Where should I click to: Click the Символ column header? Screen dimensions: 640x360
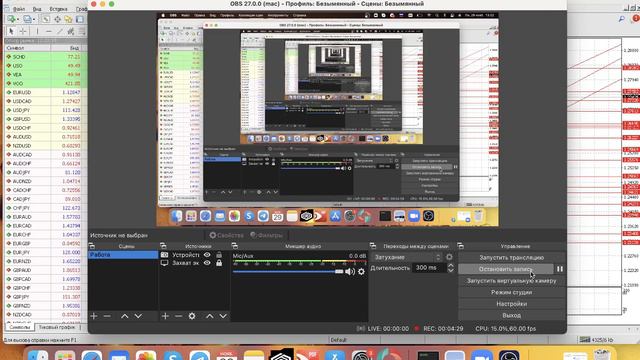27,48
